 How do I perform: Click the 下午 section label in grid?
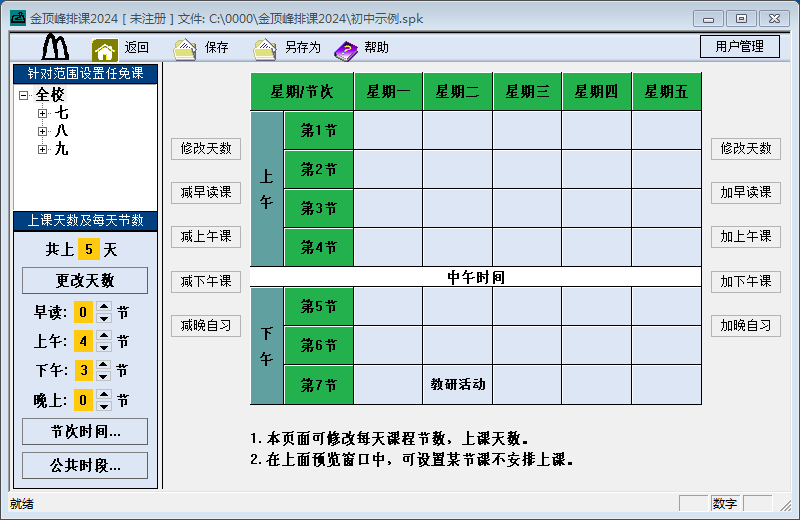(x=267, y=346)
